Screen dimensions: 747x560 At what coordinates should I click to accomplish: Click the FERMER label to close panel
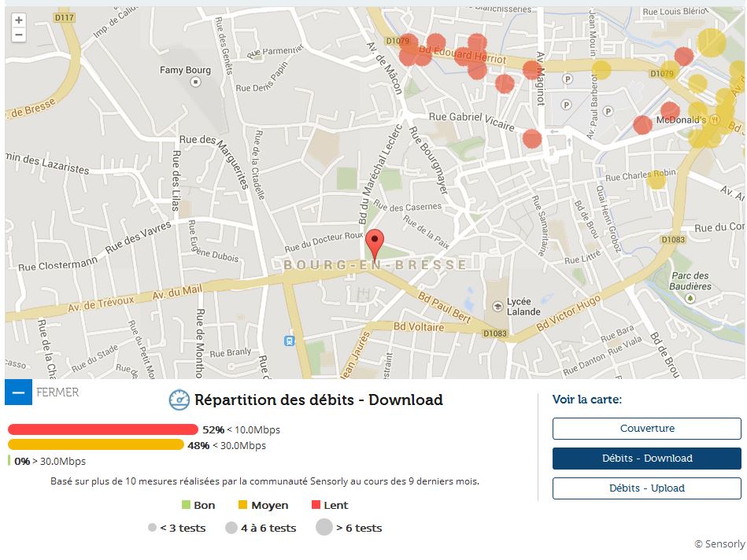[x=57, y=392]
